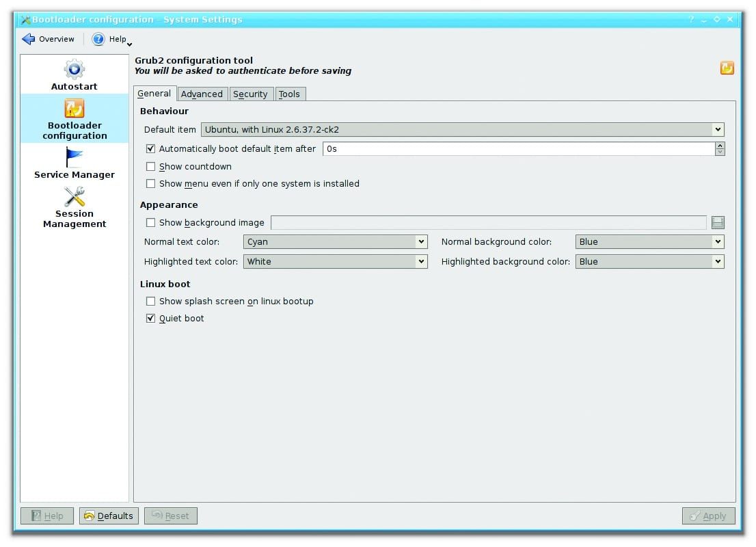Open the Autostart settings icon
756x547 pixels.
coord(74,69)
